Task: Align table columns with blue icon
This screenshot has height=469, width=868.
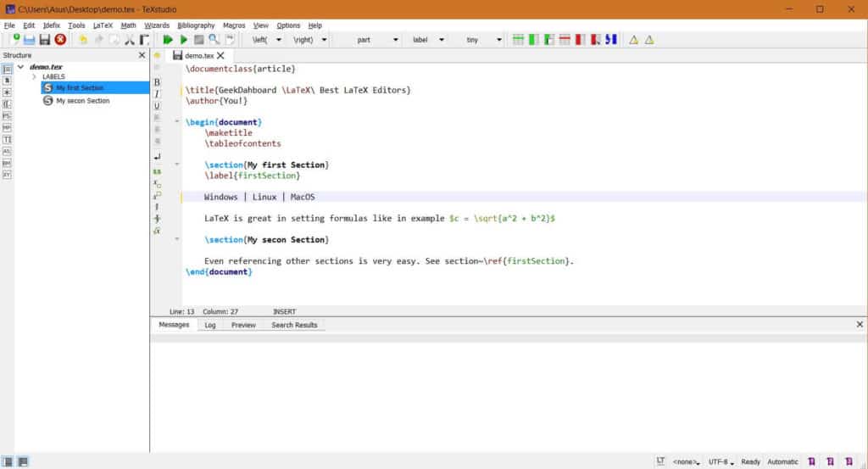Action: click(x=611, y=40)
